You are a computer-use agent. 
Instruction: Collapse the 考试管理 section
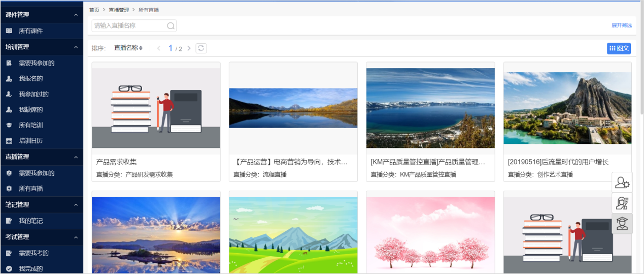(76, 237)
